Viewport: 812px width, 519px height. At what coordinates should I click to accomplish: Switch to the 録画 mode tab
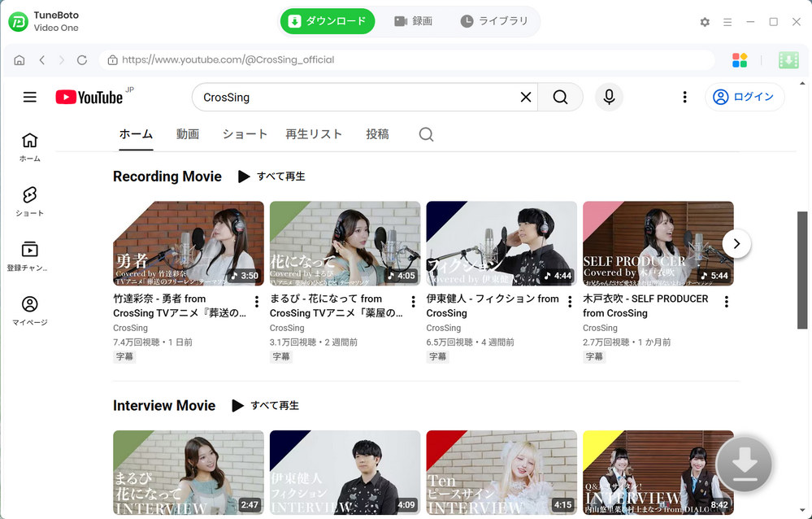[x=413, y=21]
